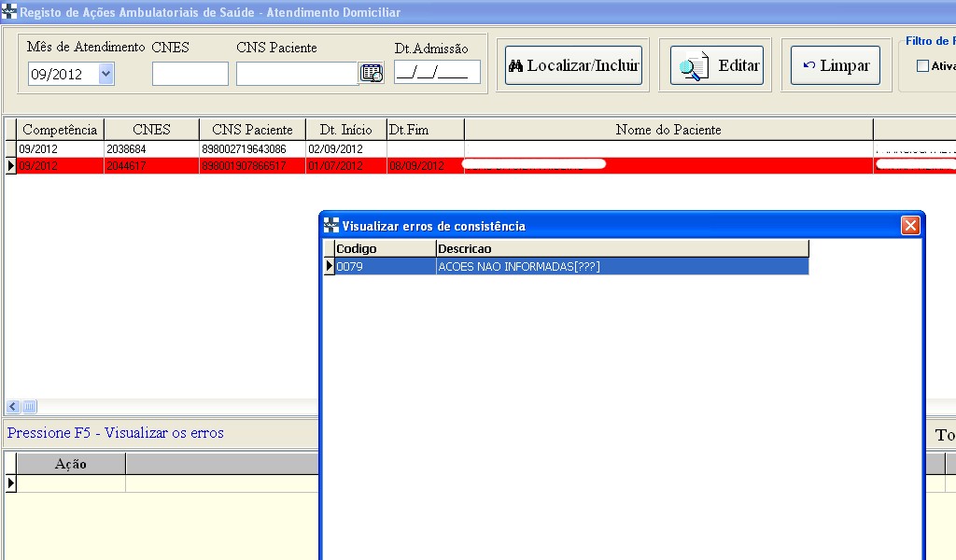Screen dimensions: 956x560
Task: Click the main window title bar icon
Action: pos(9,12)
